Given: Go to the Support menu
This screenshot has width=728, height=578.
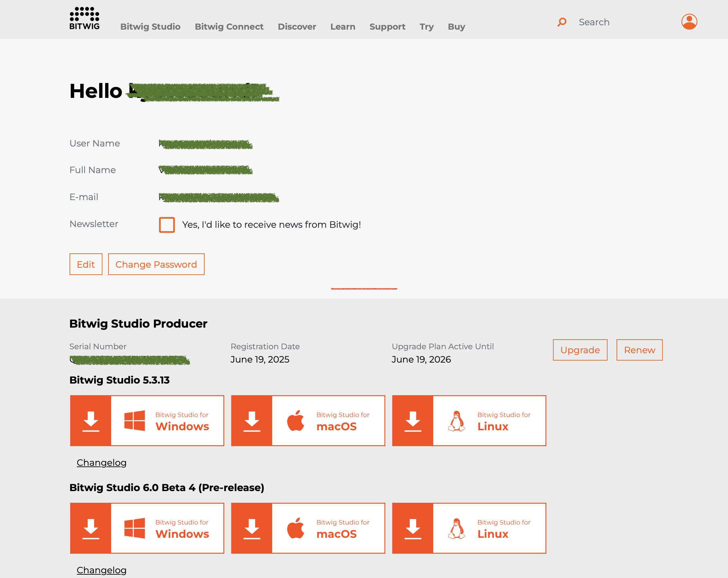Looking at the screenshot, I should pos(387,27).
